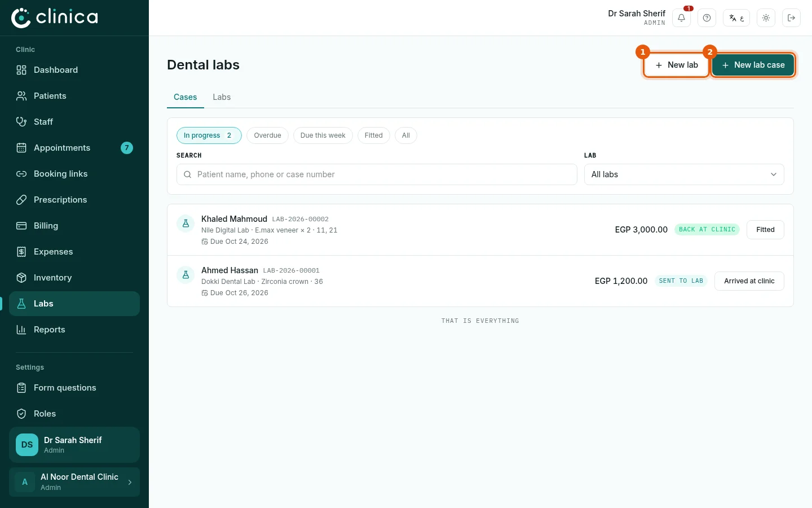Click the logout icon in header
812x508 pixels.
pos(791,18)
